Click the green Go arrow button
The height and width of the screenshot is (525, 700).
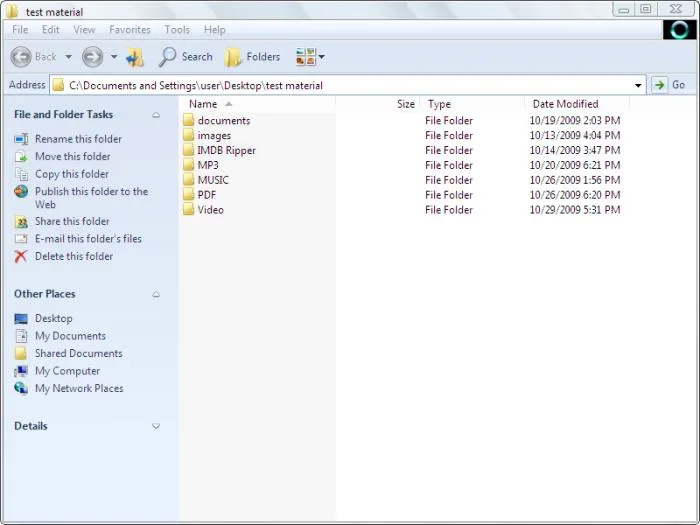coord(659,85)
